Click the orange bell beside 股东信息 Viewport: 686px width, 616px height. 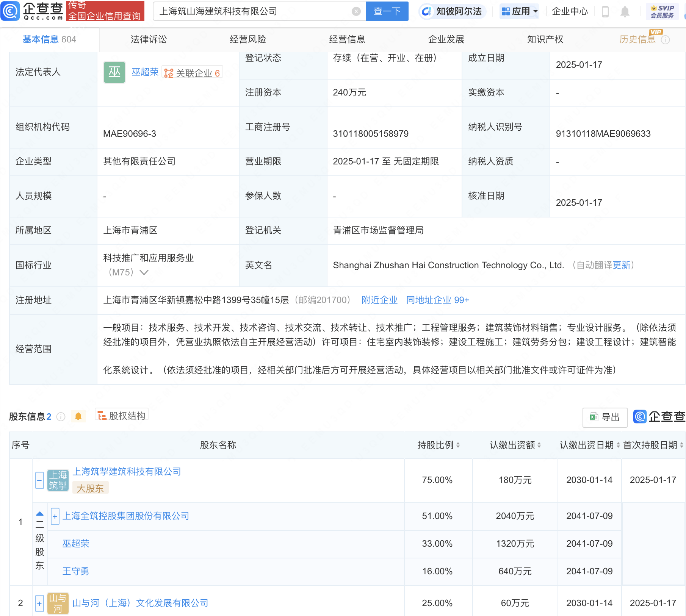(78, 416)
